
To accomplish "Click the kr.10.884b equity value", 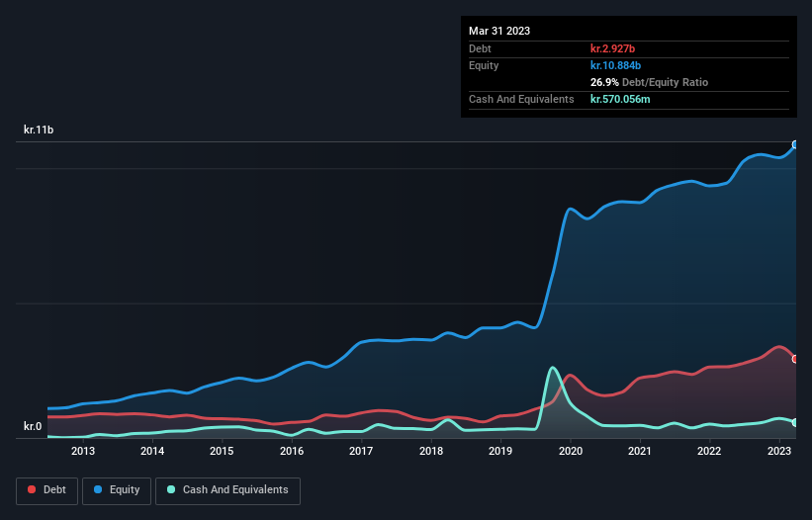I will click(x=616, y=65).
